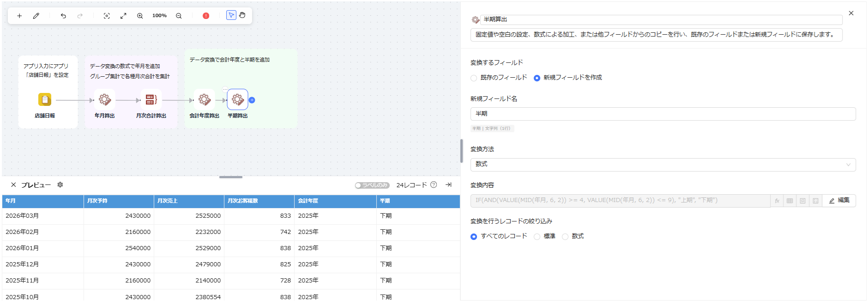Click the record count help icon
This screenshot has height=301, width=868.
click(x=434, y=184)
